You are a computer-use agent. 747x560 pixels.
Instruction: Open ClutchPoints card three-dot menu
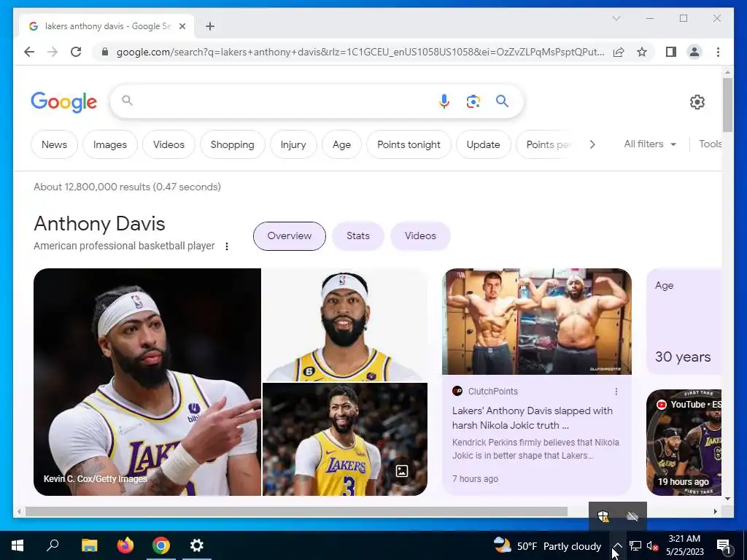click(616, 392)
